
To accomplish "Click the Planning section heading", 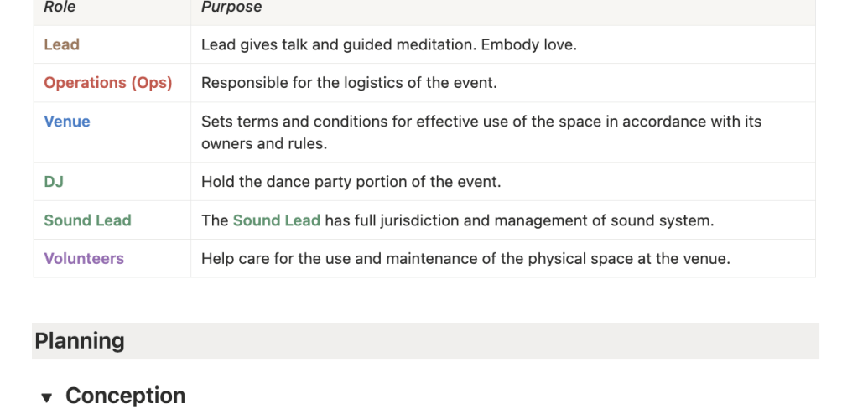I will tap(80, 341).
